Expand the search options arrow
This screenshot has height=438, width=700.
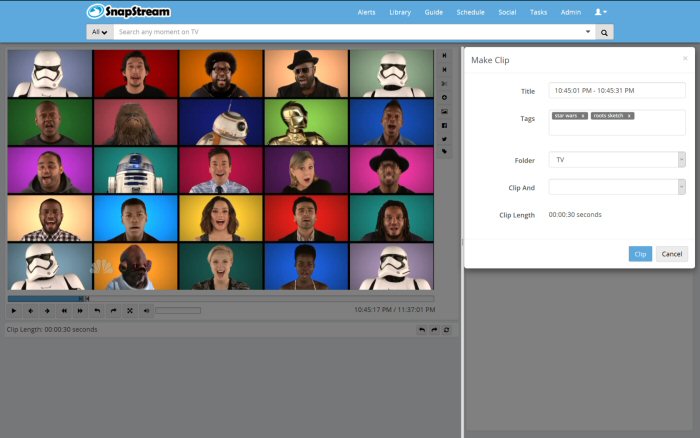pos(588,31)
